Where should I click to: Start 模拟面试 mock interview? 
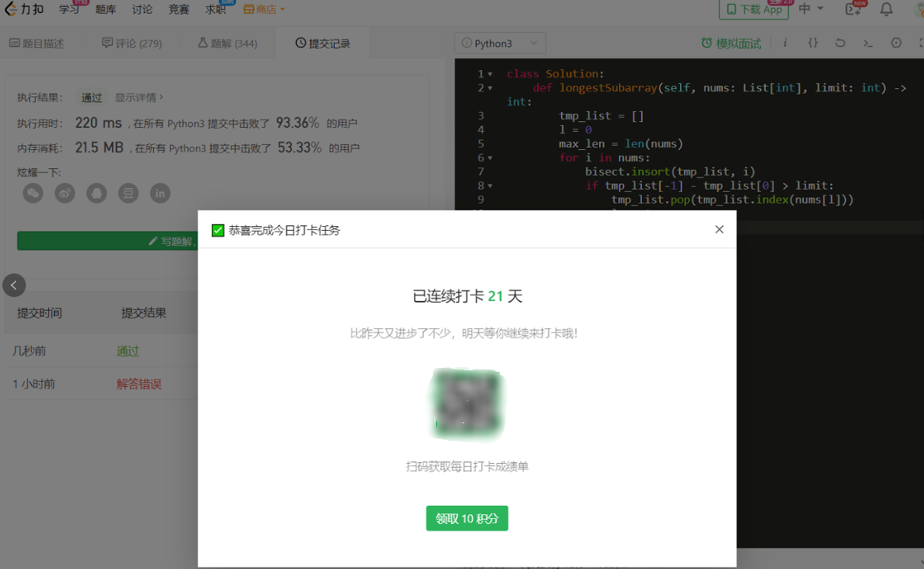[x=731, y=43]
